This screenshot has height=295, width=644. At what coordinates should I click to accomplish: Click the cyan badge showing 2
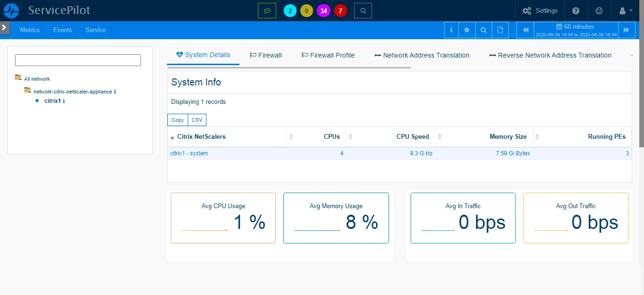coord(290,11)
